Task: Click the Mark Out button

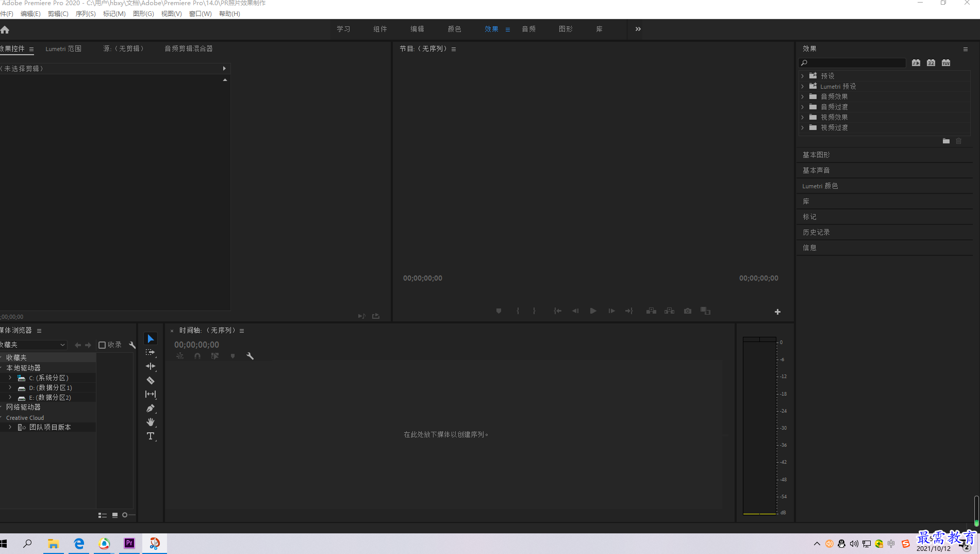Action: pyautogui.click(x=534, y=311)
